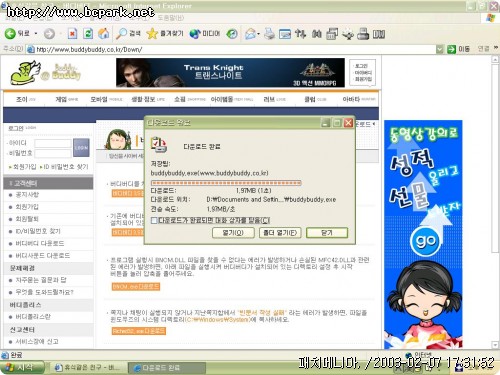This screenshot has width=500, height=375.
Task: Click the binoculars icon in IE toolbar
Action: point(317,34)
